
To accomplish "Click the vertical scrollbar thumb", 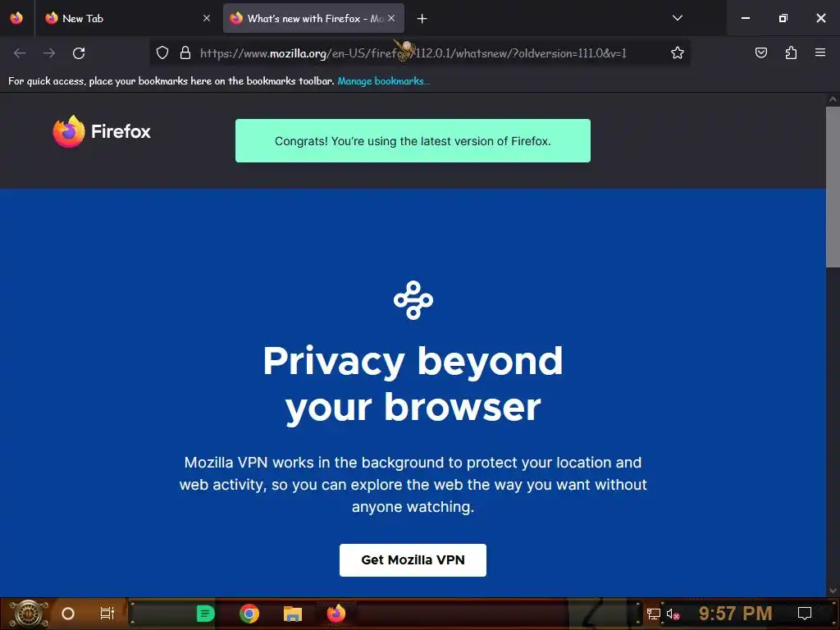I will click(x=833, y=186).
